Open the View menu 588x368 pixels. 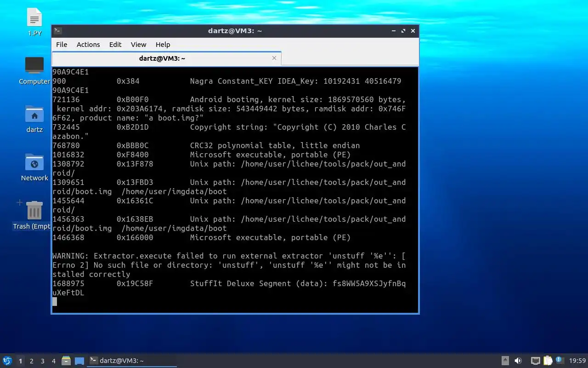(138, 45)
